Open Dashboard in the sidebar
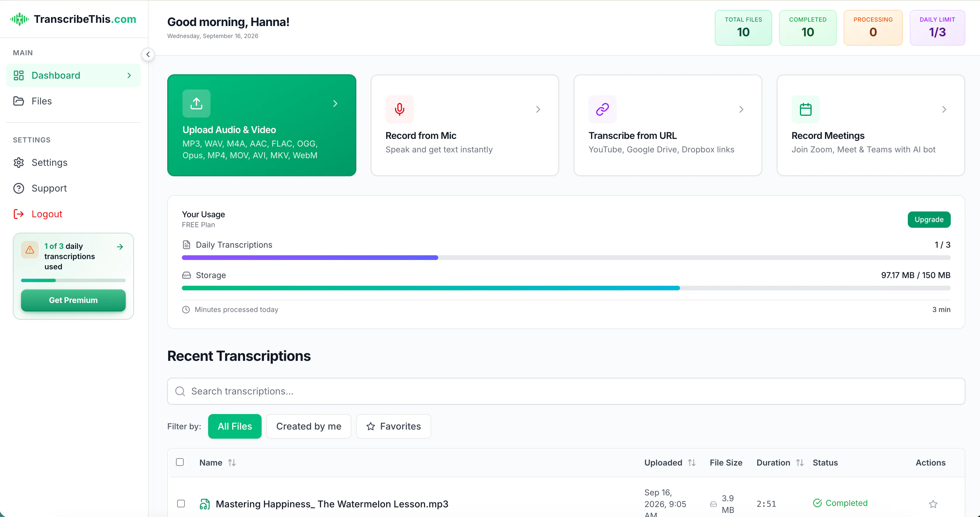Image resolution: width=980 pixels, height=517 pixels. (73, 75)
